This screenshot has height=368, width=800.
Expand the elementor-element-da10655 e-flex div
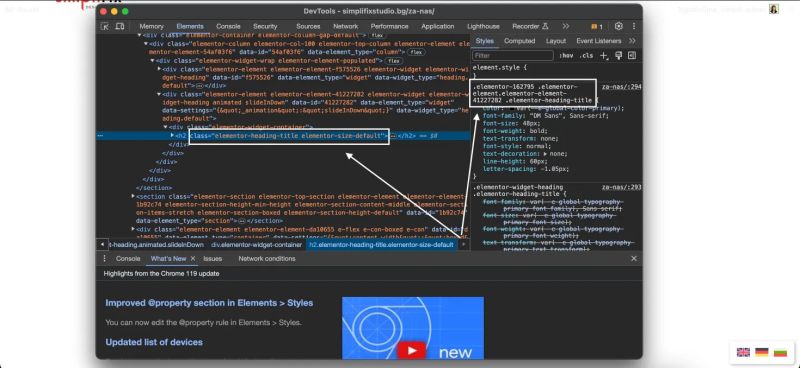click(133, 230)
